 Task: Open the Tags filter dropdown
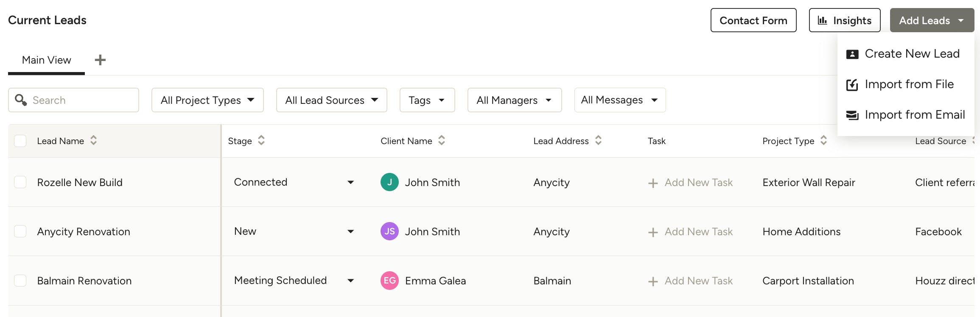(x=427, y=100)
